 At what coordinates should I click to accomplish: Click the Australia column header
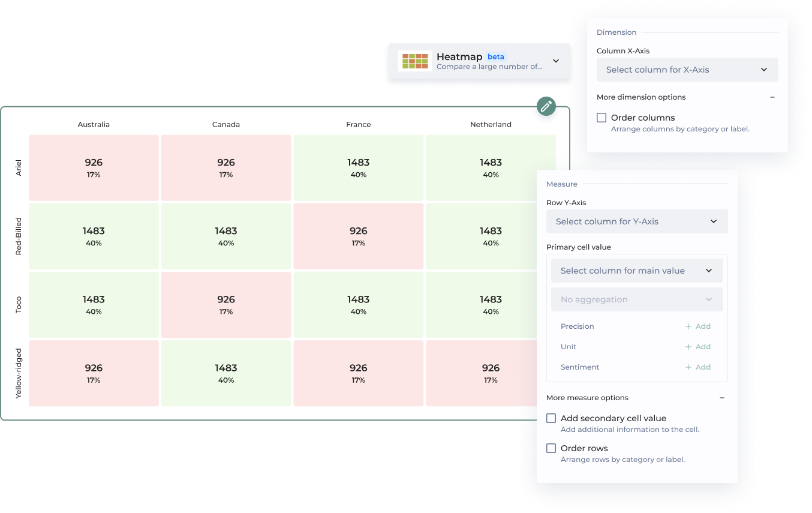[94, 125]
